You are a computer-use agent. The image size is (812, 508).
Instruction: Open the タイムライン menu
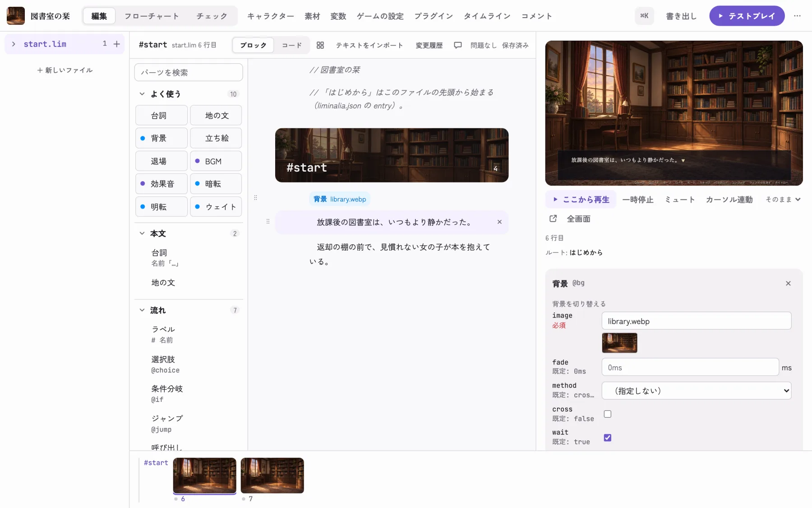487,16
